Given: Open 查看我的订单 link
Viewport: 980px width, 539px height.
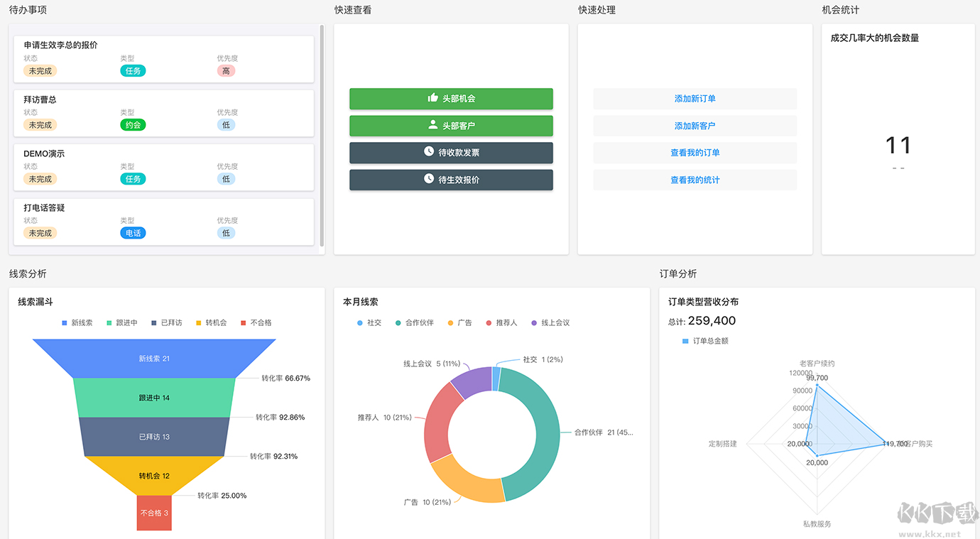Looking at the screenshot, I should click(695, 153).
